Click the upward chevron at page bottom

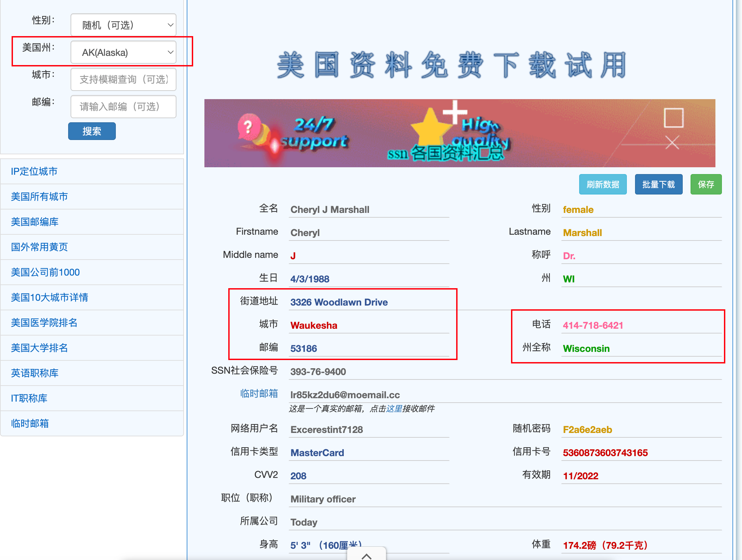tap(366, 556)
